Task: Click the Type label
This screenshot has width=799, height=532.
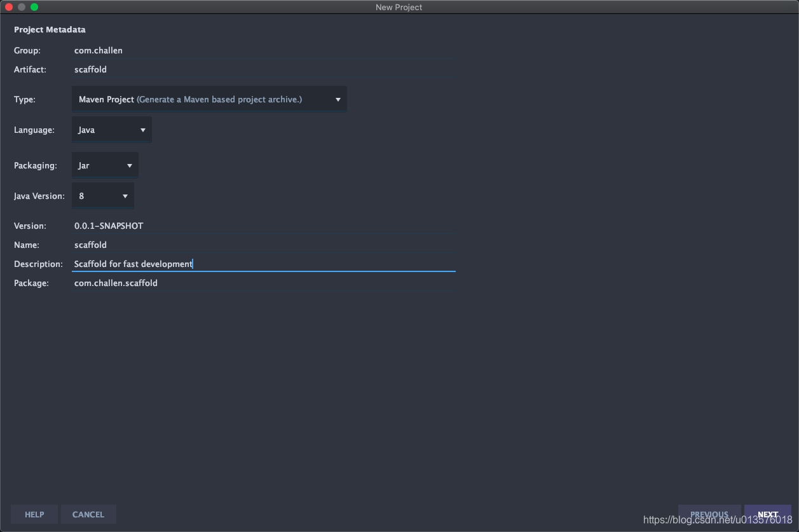Action: 25,99
